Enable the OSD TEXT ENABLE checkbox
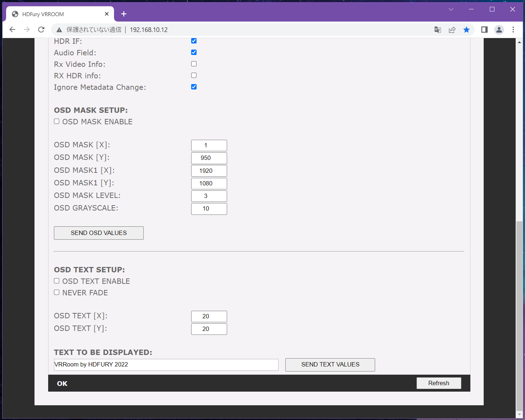 [57, 281]
